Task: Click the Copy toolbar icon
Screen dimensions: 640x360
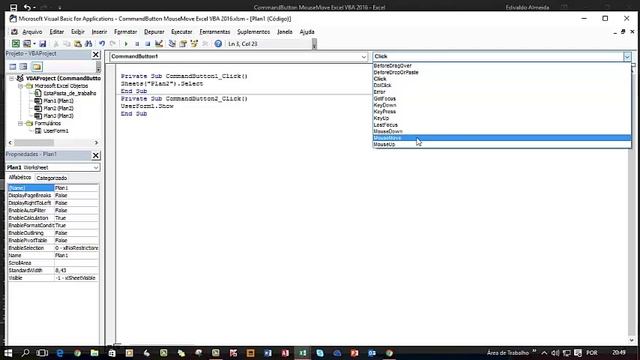Action: [x=67, y=44]
